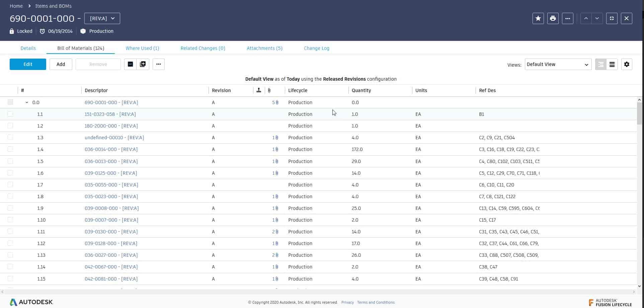Click the collapse panel view icon in the header
This screenshot has height=308, width=644.
tap(612, 18)
